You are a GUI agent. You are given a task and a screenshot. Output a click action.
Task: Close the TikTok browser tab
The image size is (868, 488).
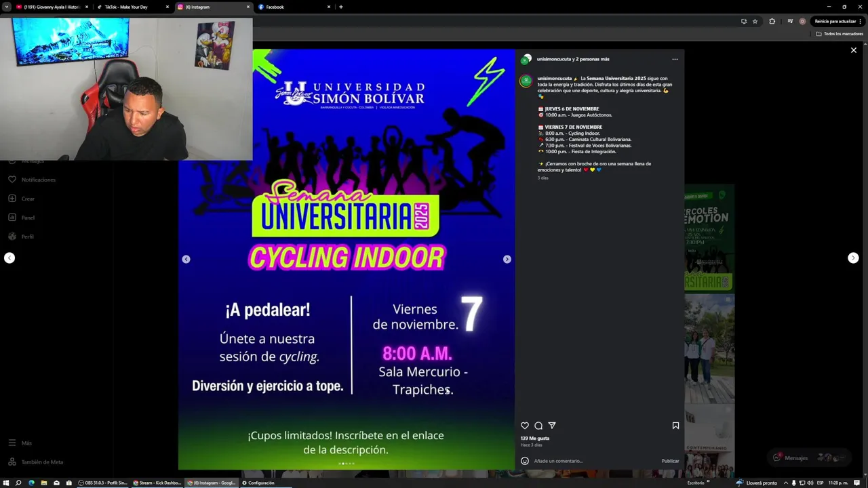[x=167, y=7]
